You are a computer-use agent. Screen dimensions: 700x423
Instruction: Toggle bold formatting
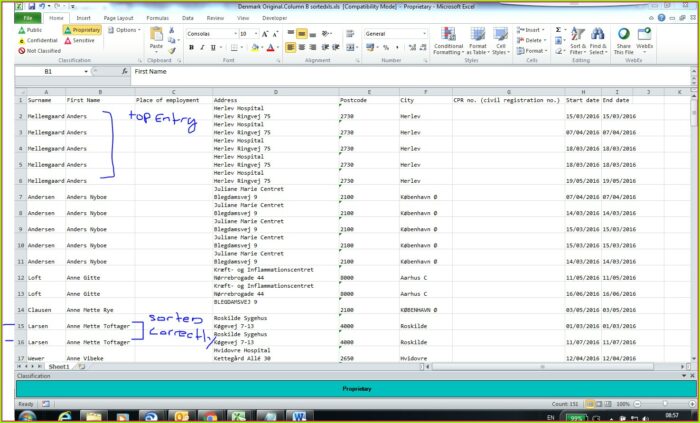pos(192,47)
